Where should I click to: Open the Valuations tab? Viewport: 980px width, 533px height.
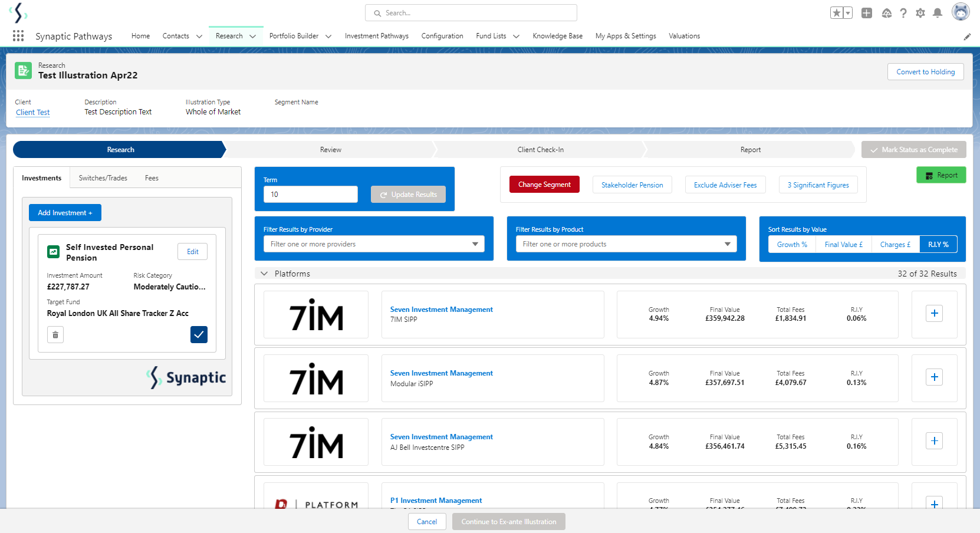point(685,36)
